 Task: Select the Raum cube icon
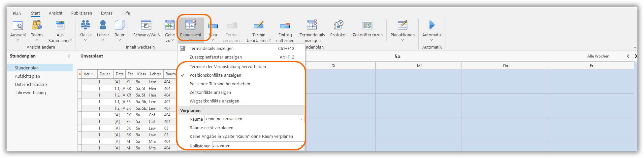[x=120, y=25]
